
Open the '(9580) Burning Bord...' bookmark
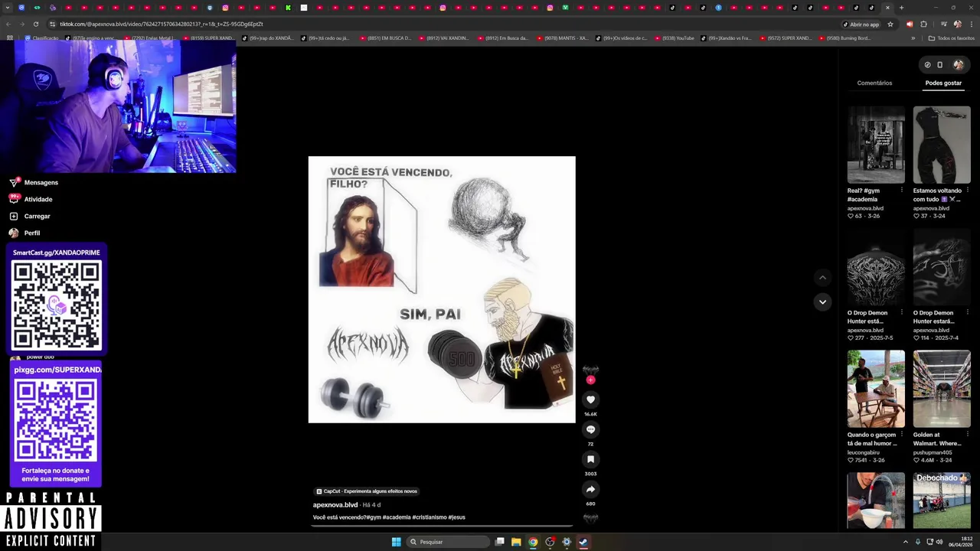(x=844, y=38)
